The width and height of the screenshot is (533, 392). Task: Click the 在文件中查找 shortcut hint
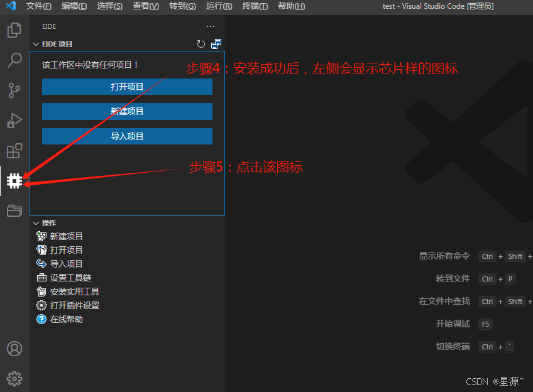[x=444, y=301]
